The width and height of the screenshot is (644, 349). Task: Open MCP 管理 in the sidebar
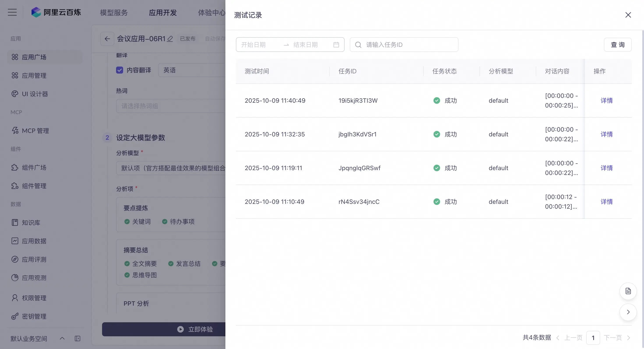coord(35,130)
